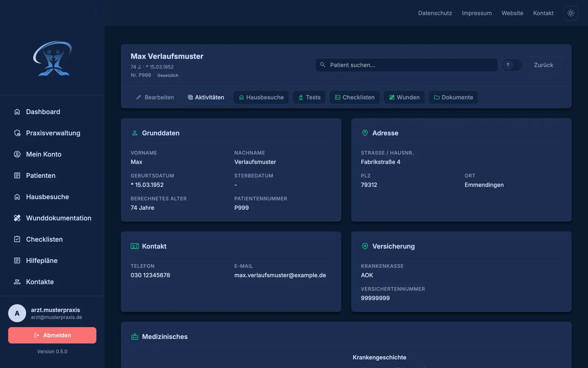Click the Kontakt card icon
Screen dimensions: 588x368
(135, 246)
